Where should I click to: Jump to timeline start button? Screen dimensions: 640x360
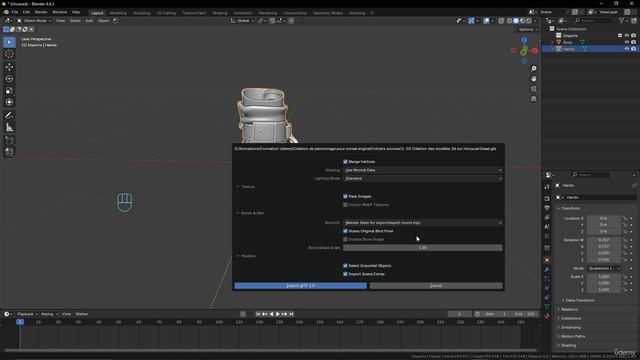click(258, 314)
